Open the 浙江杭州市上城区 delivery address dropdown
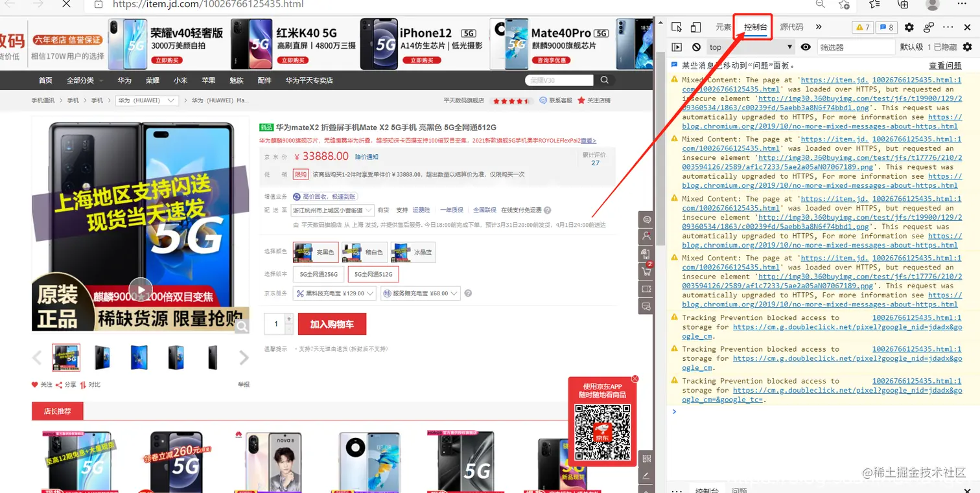Screen dimensions: 980x493 (x=332, y=210)
